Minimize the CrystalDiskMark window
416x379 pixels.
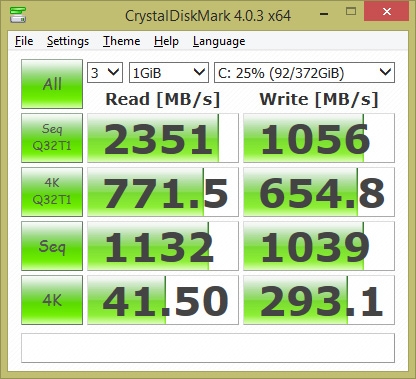324,13
